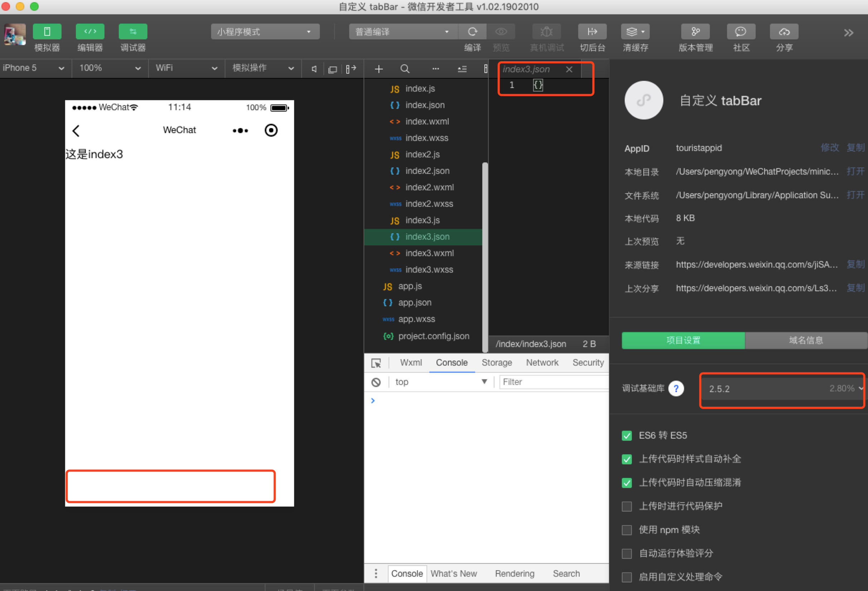Click the user avatar in the toolbar
Viewport: 868px width, 591px height.
[x=15, y=34]
